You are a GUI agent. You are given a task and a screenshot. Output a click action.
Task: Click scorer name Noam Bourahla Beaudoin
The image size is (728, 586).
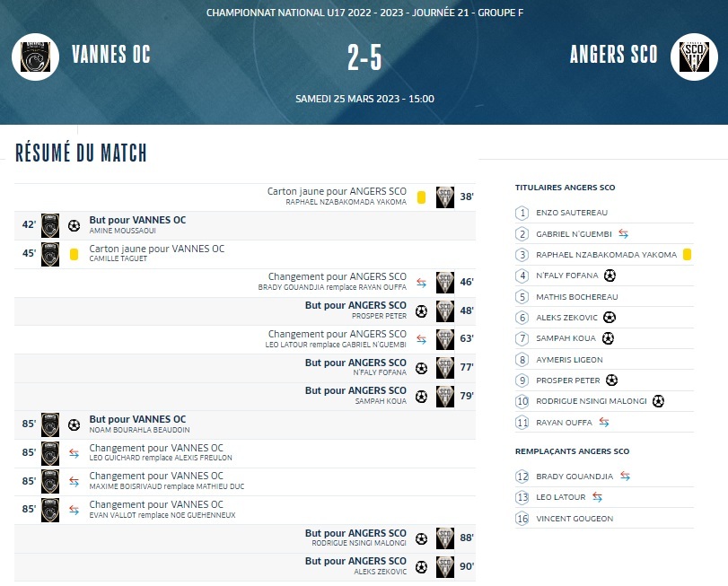tap(139, 430)
